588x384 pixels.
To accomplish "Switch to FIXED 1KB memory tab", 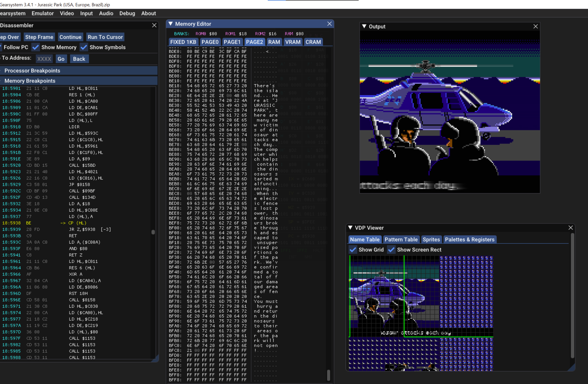I will pos(183,42).
